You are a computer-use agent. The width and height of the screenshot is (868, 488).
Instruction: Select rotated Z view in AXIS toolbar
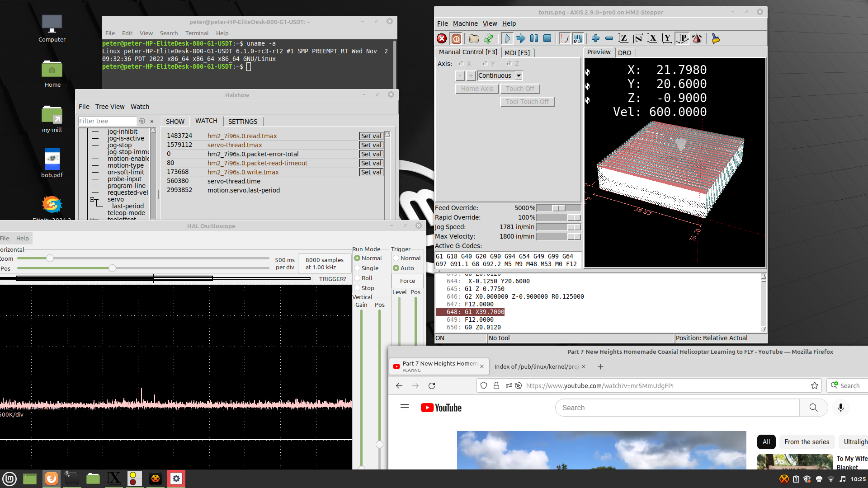(638, 39)
